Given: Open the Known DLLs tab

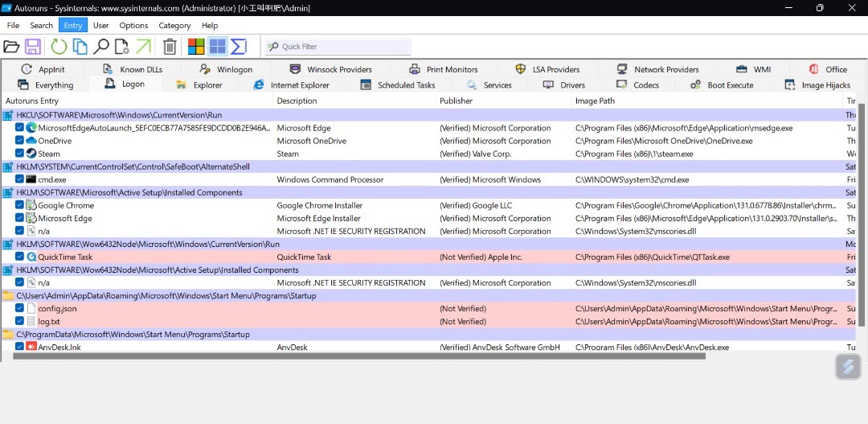Looking at the screenshot, I should point(133,69).
